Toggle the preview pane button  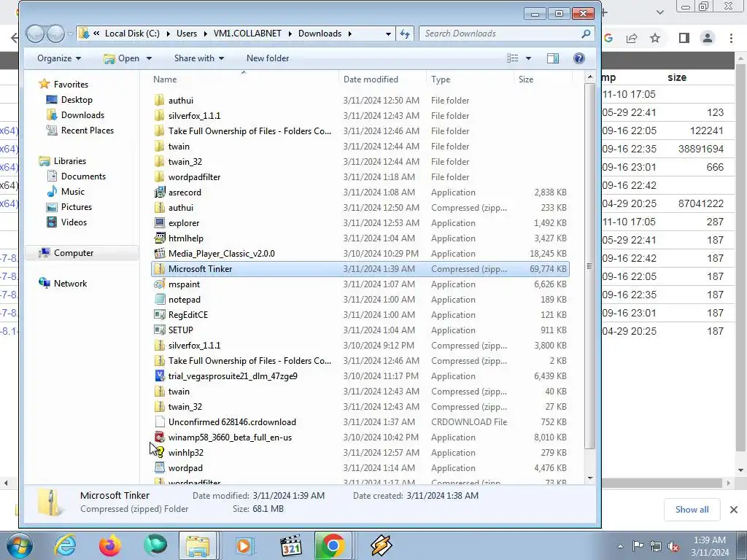click(x=553, y=58)
